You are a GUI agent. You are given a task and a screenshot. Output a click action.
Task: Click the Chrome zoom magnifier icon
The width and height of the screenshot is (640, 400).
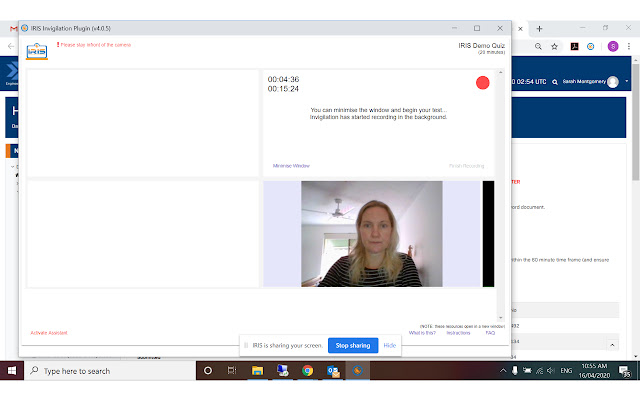pos(538,47)
